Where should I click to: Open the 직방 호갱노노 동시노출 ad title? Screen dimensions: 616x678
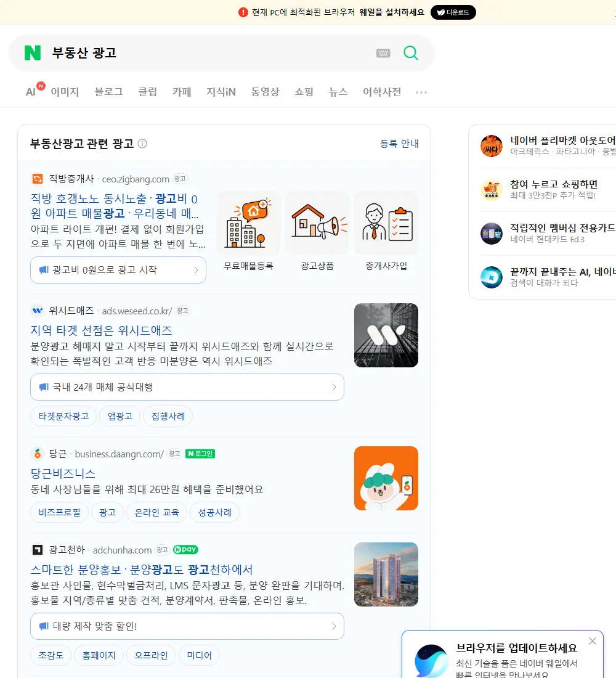[115, 206]
